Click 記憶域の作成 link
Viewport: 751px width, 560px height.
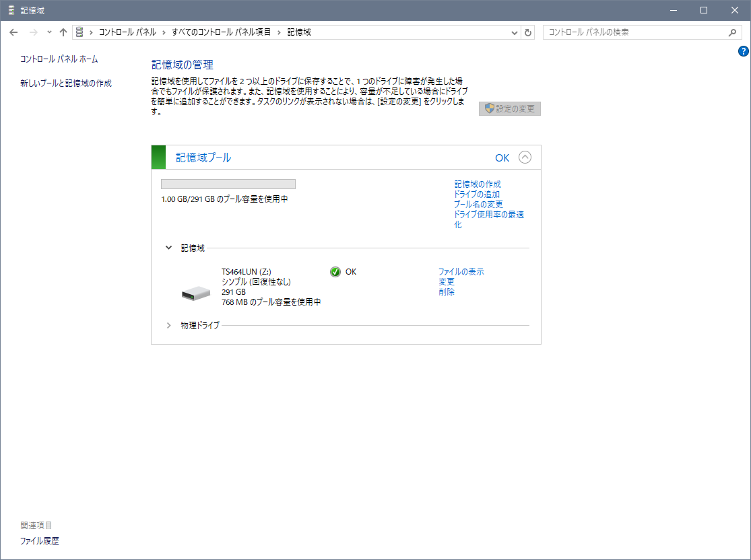tap(478, 184)
